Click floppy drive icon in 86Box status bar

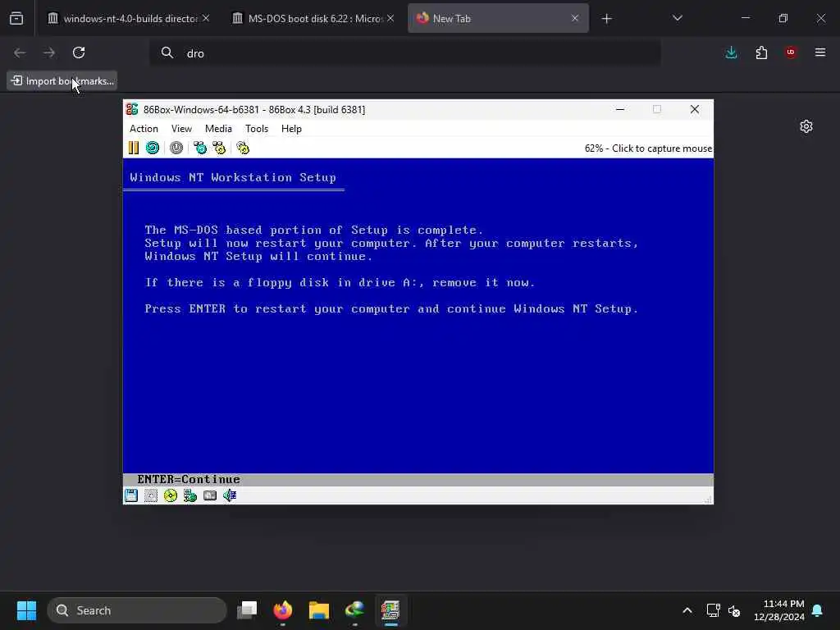coord(131,495)
